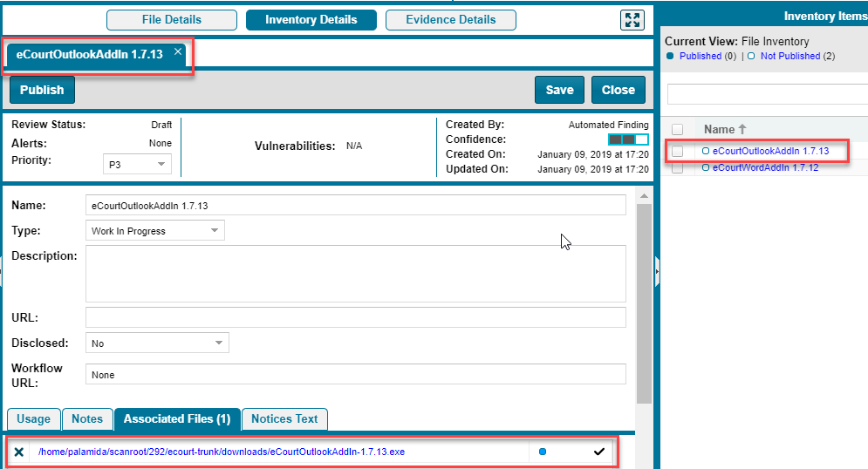Remove associated file with X icon
Viewport: 868px width, 469px height.
(x=18, y=452)
